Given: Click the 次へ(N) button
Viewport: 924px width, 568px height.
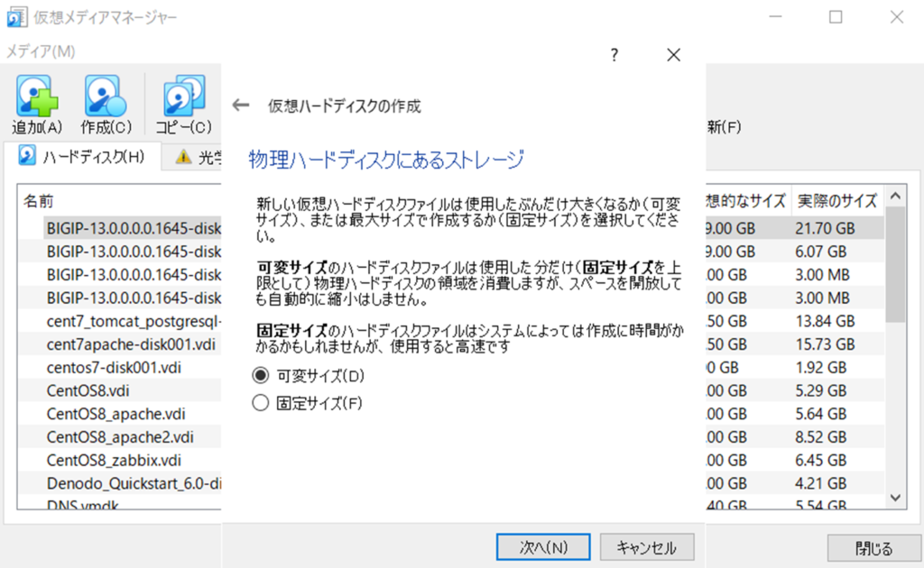Looking at the screenshot, I should point(543,546).
